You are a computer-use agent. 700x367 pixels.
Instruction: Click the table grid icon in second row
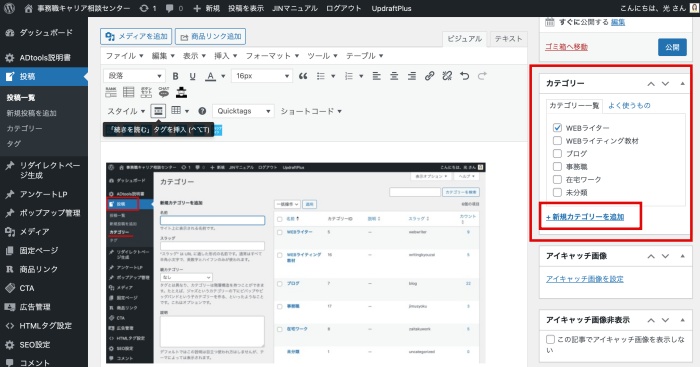pos(129,92)
